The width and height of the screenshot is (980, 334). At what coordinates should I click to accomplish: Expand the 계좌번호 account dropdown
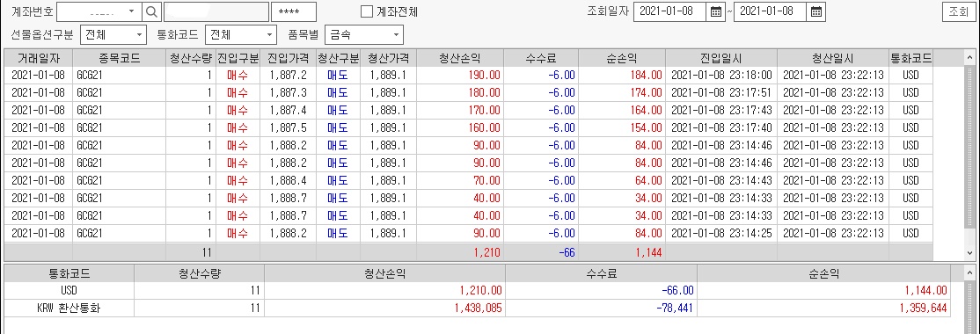pos(131,11)
